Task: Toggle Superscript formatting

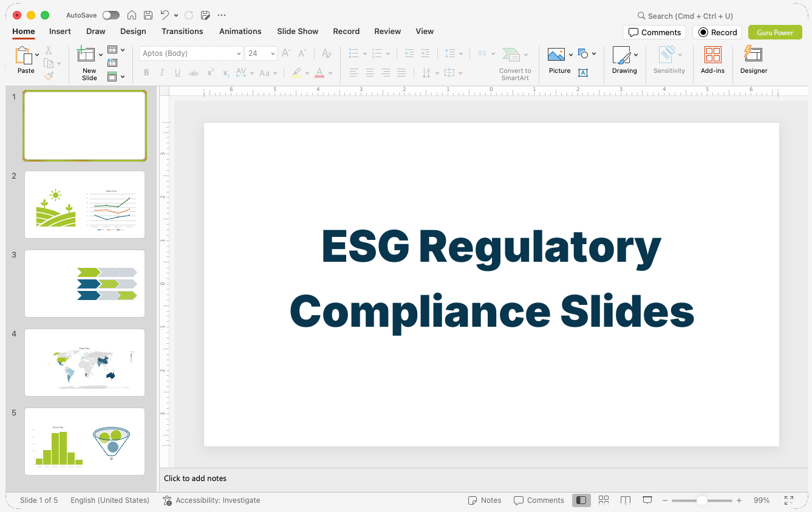Action: tap(210, 73)
